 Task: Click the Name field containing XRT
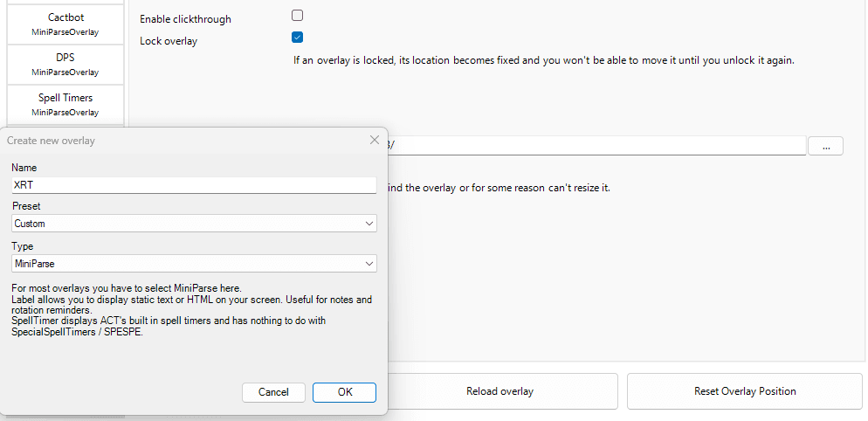point(194,185)
